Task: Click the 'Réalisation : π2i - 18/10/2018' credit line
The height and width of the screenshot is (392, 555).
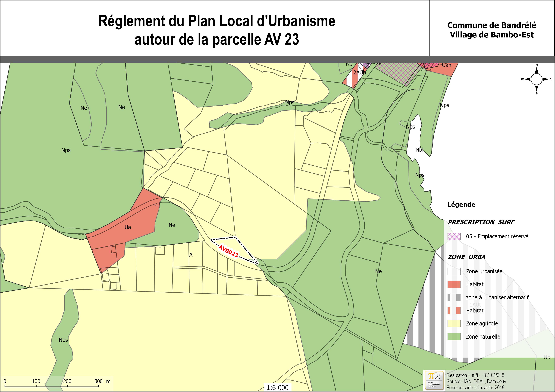Action: [x=475, y=375]
